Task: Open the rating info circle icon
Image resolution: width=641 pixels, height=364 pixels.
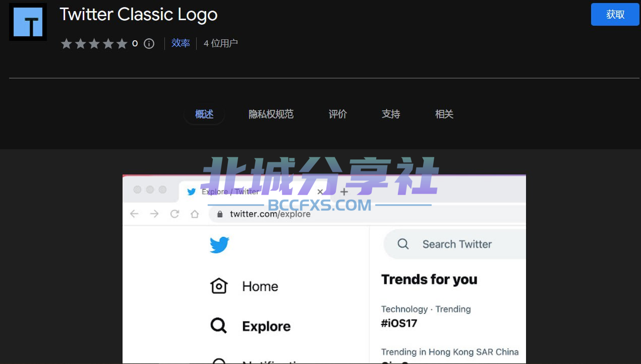Action: [x=149, y=44]
